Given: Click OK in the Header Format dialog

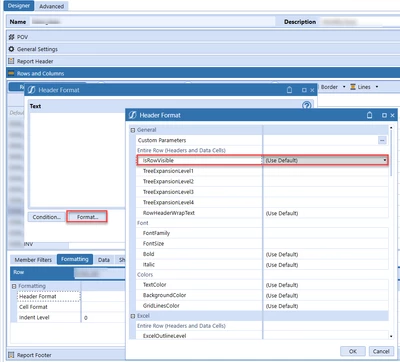Looking at the screenshot, I should click(x=353, y=351).
